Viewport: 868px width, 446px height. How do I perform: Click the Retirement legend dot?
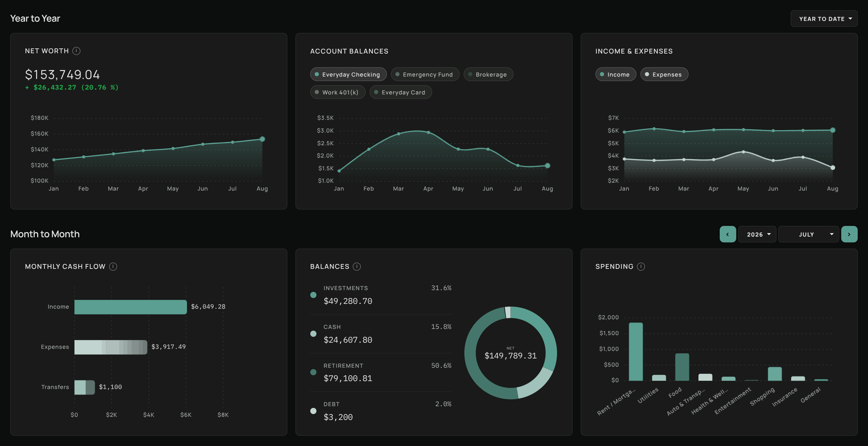click(313, 372)
